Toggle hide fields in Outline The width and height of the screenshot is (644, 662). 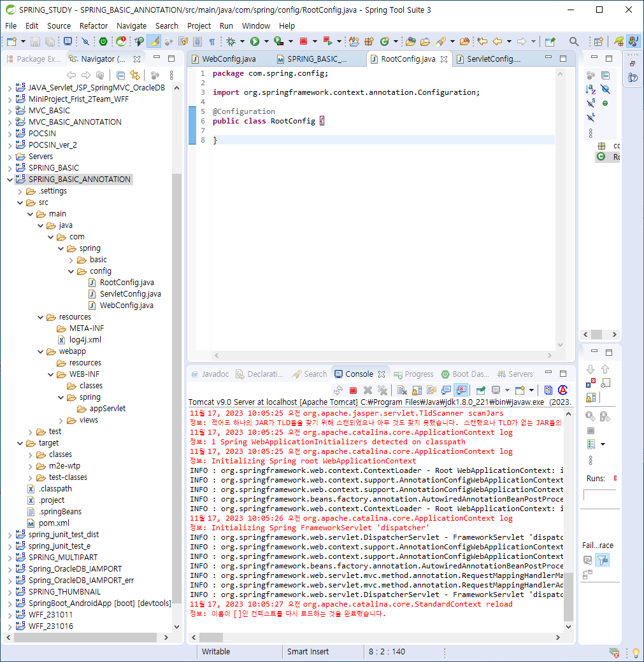point(605,89)
